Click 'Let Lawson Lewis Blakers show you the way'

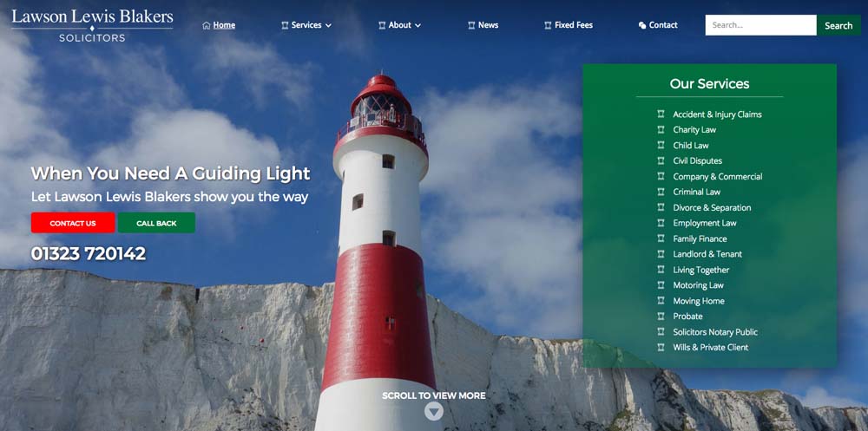pos(170,197)
